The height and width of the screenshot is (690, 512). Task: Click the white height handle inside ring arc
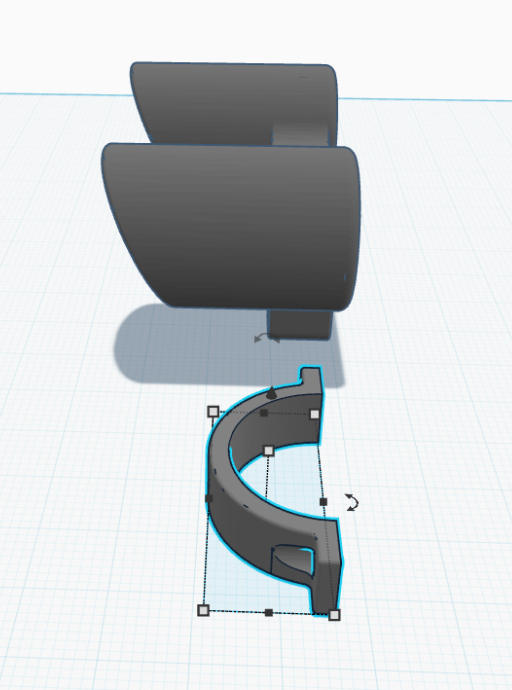pos(268,451)
